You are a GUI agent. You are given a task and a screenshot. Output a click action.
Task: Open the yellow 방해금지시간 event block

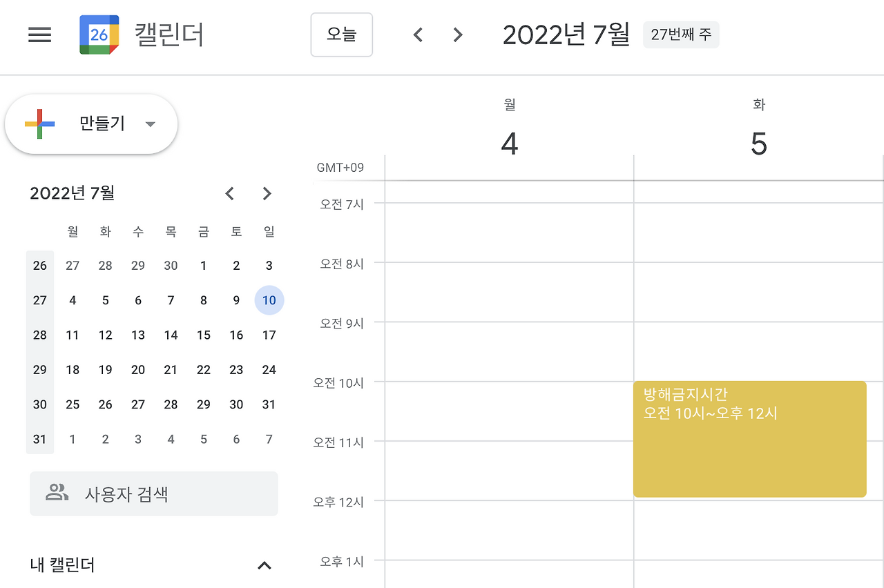tap(750, 438)
